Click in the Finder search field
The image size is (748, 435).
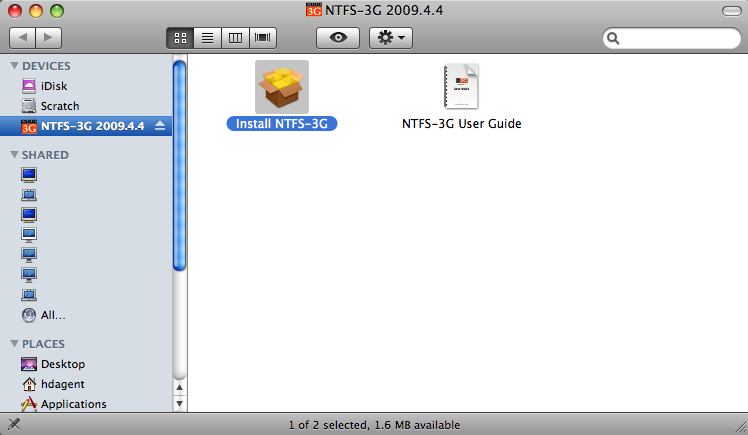coord(672,38)
